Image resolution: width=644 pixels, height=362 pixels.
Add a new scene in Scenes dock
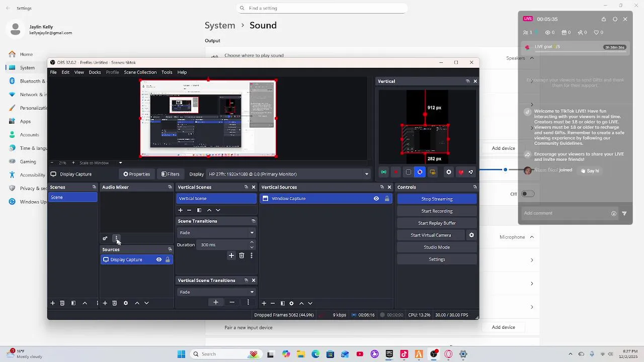[x=52, y=303]
